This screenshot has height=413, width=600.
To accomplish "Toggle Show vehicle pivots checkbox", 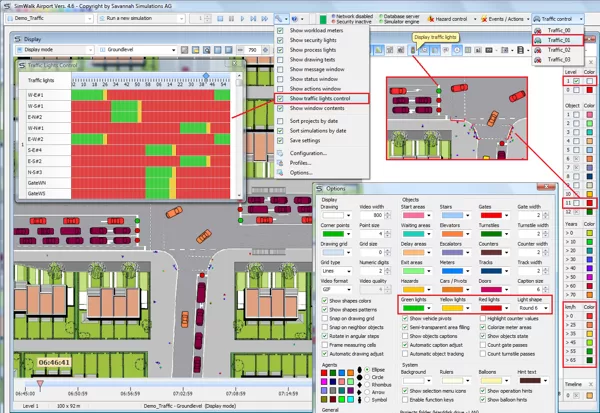I will (x=405, y=318).
